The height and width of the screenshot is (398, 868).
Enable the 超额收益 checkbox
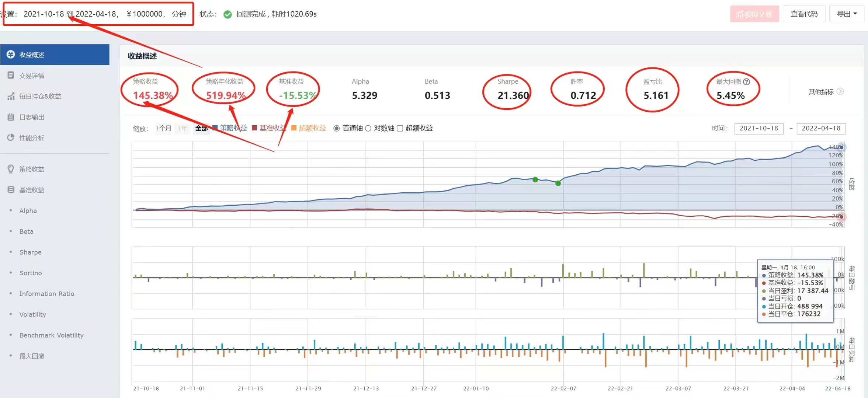click(x=400, y=128)
